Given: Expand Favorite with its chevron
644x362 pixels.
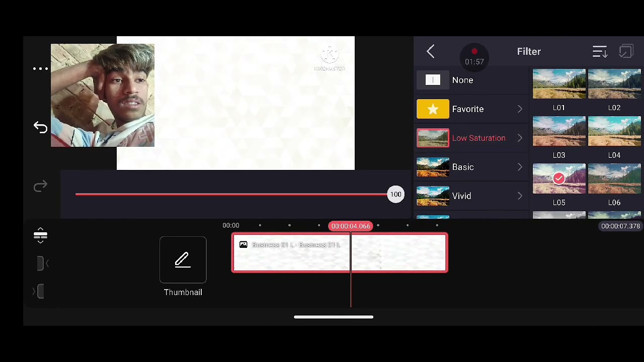Looking at the screenshot, I should [520, 109].
